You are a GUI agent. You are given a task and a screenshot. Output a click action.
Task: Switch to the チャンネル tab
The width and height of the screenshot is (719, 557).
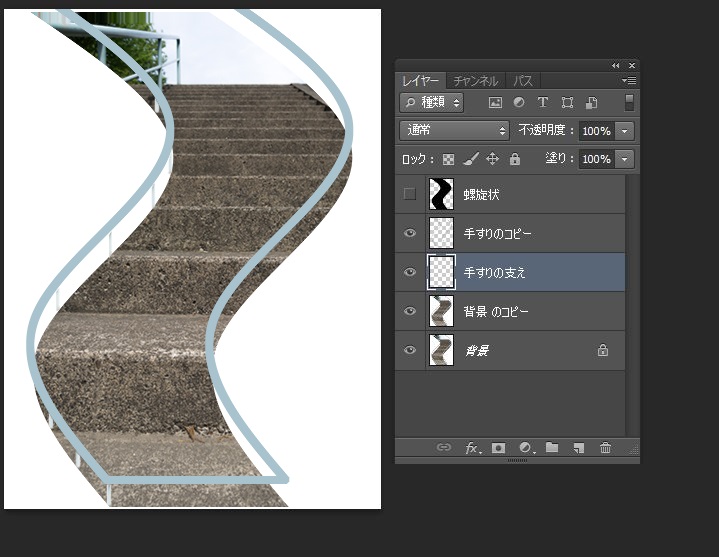[x=476, y=81]
